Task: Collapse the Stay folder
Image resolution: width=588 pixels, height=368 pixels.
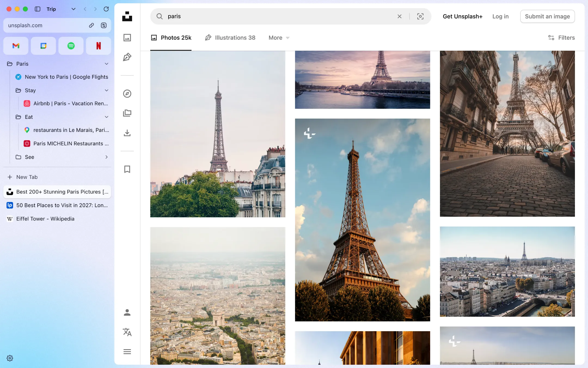Action: pos(106,90)
